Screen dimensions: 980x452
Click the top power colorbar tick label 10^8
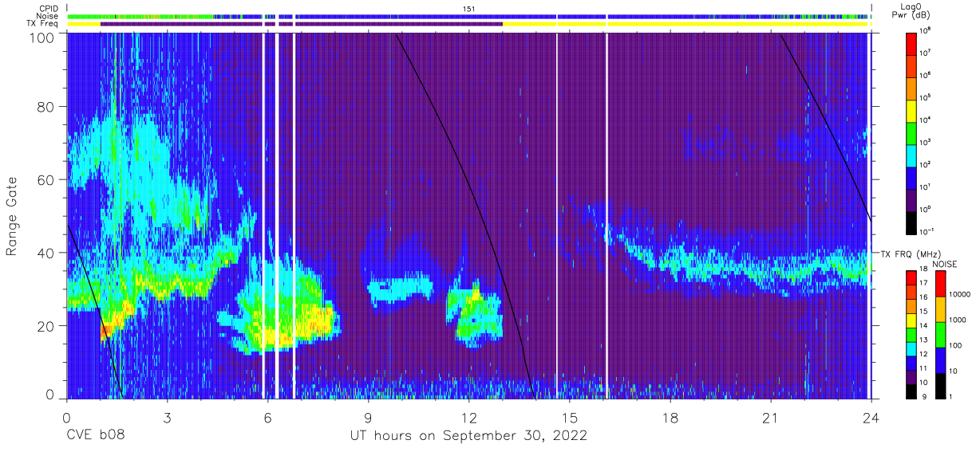(926, 32)
